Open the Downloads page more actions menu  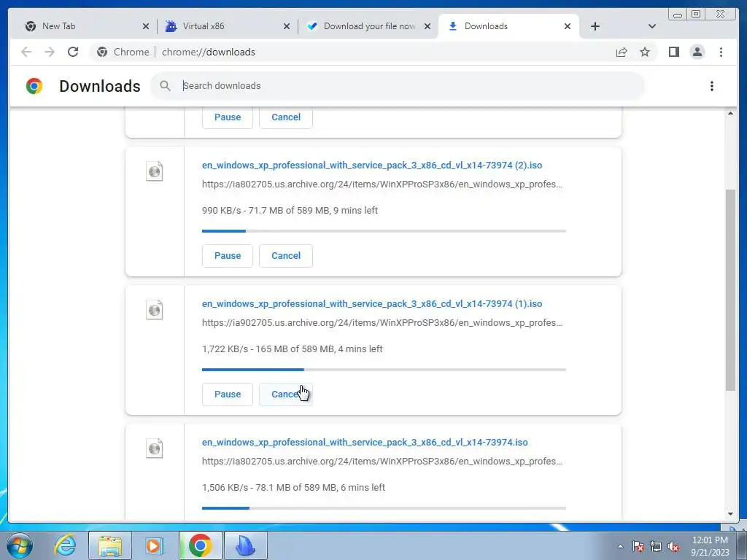712,86
